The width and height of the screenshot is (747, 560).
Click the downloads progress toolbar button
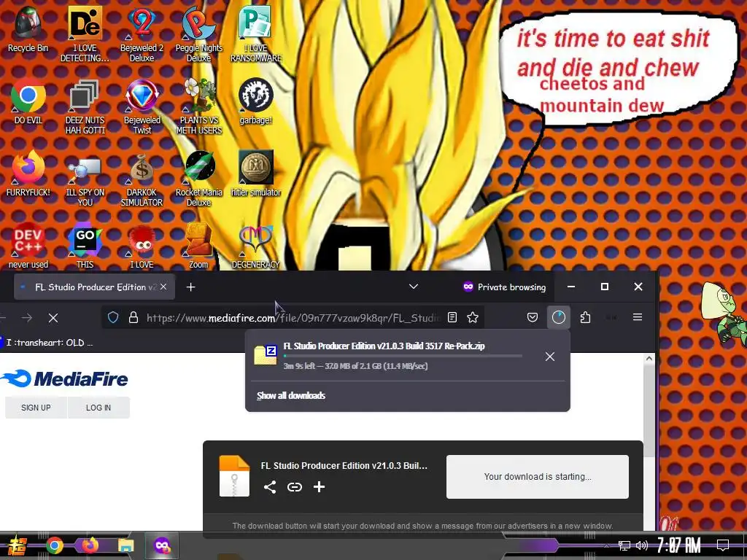pyautogui.click(x=558, y=317)
